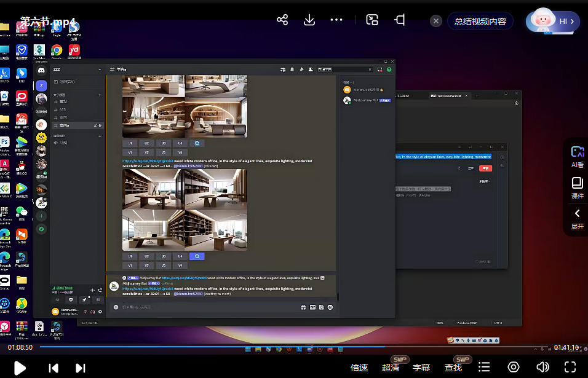Enter fullscreen mode in the player
The width and height of the screenshot is (588, 378).
(570, 367)
